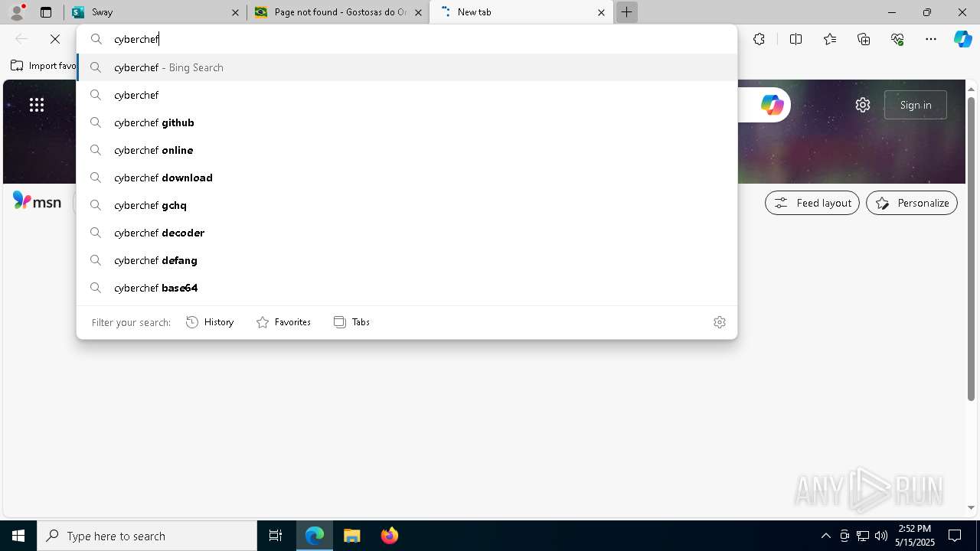Screen dimensions: 980x551
Task: Open the Extensions icon
Action: click(759, 39)
